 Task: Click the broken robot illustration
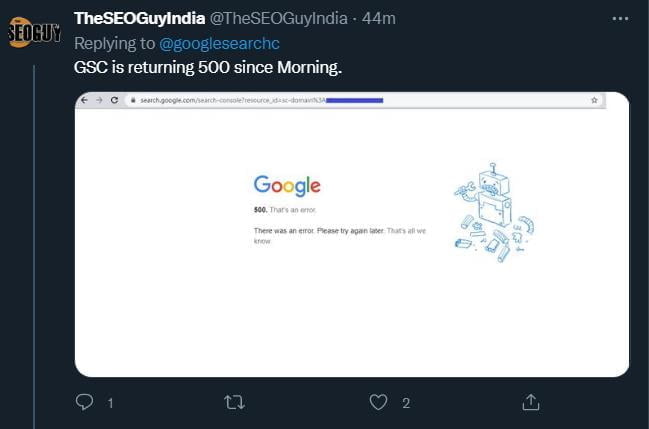click(490, 212)
